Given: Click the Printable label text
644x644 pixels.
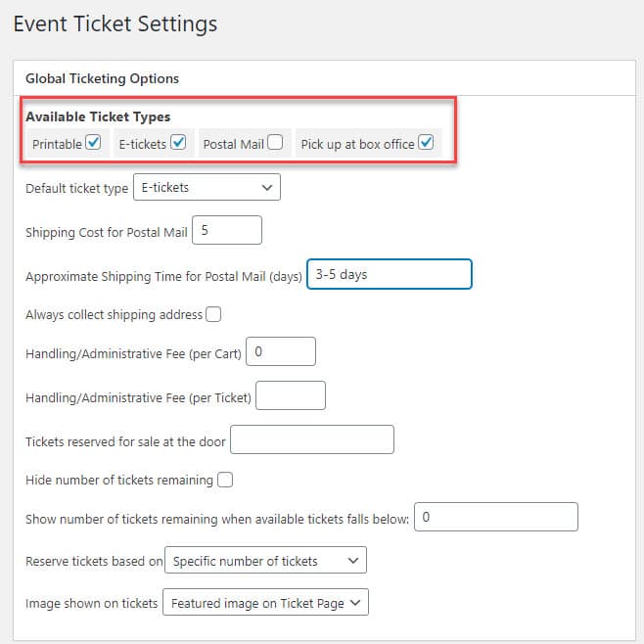Looking at the screenshot, I should 57,144.
